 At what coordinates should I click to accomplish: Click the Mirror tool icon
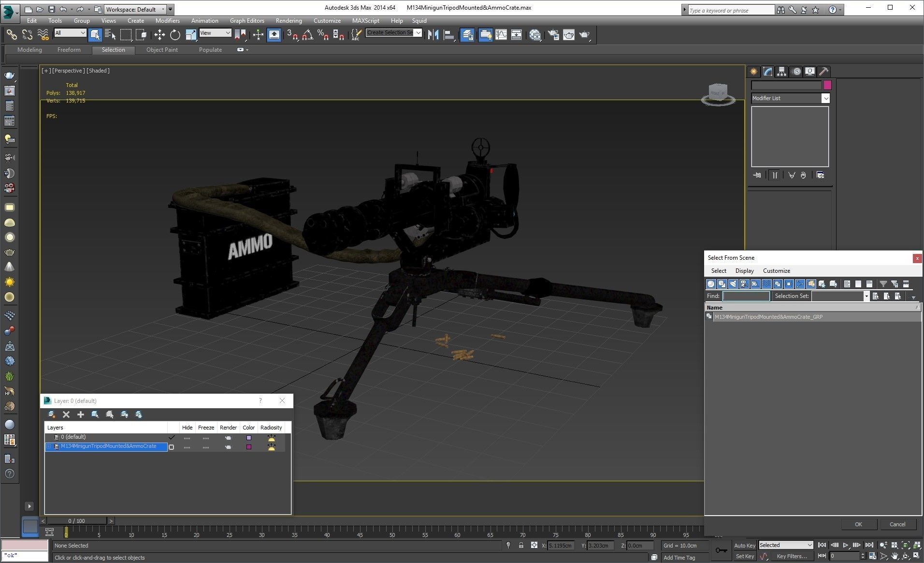click(x=433, y=34)
